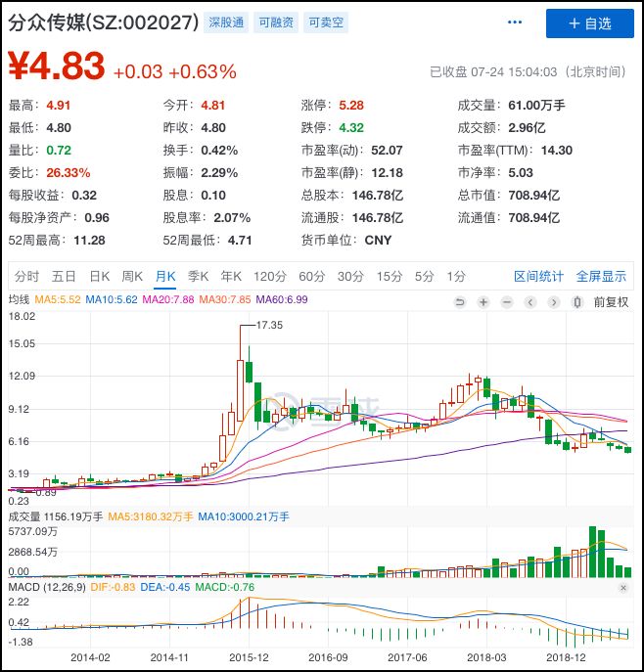The width and height of the screenshot is (644, 672).
Task: Click the 2015-12 date axis label
Action: click(249, 657)
